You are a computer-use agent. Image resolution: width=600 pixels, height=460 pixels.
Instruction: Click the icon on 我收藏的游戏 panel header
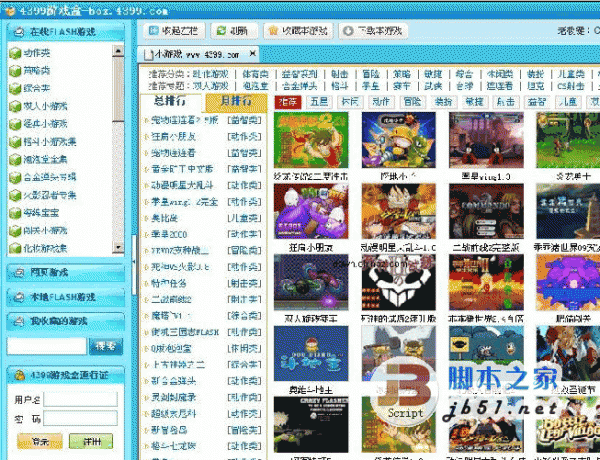pyautogui.click(x=18, y=321)
